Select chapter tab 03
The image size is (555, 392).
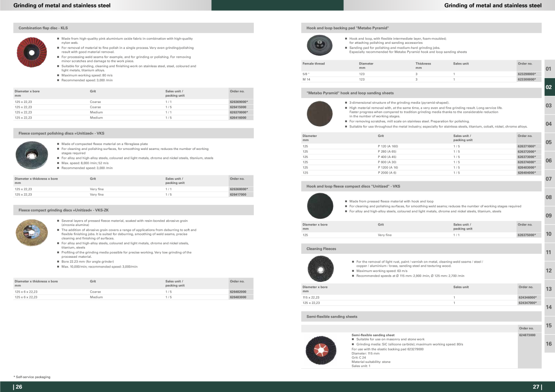[549, 105]
